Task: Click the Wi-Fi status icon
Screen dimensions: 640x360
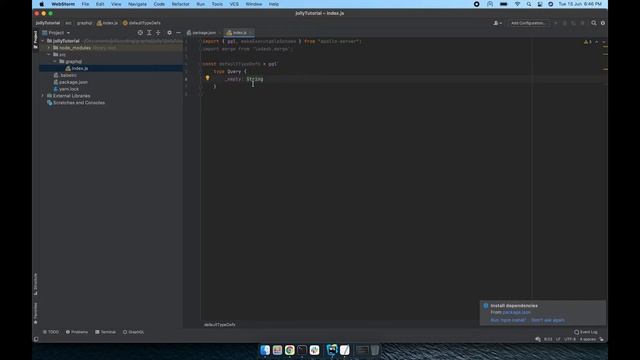Action: 517,4
